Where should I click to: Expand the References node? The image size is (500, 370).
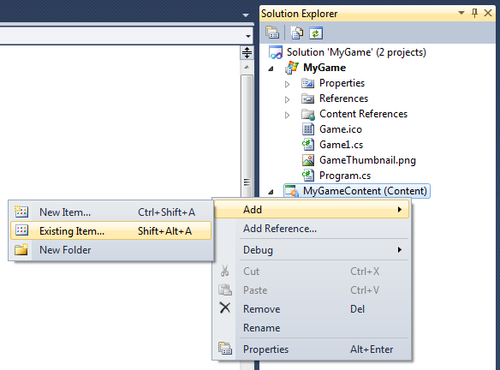(x=287, y=99)
